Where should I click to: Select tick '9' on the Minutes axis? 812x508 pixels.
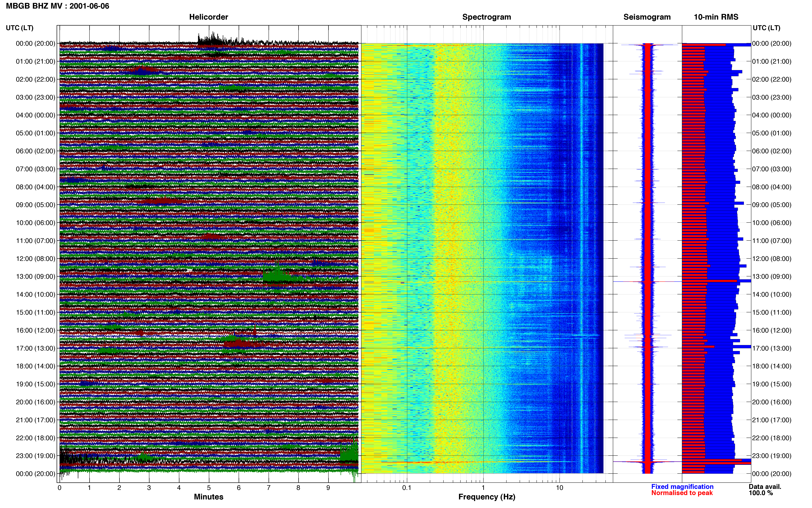pyautogui.click(x=328, y=488)
